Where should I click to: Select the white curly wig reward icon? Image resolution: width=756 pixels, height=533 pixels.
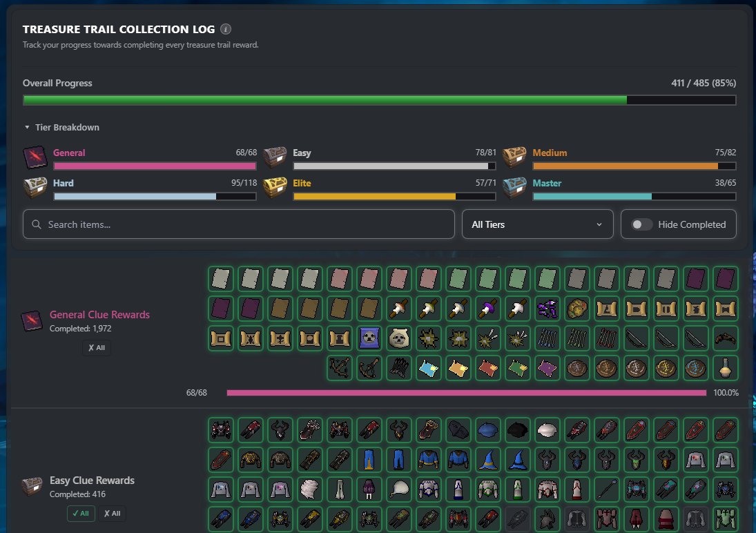point(310,489)
